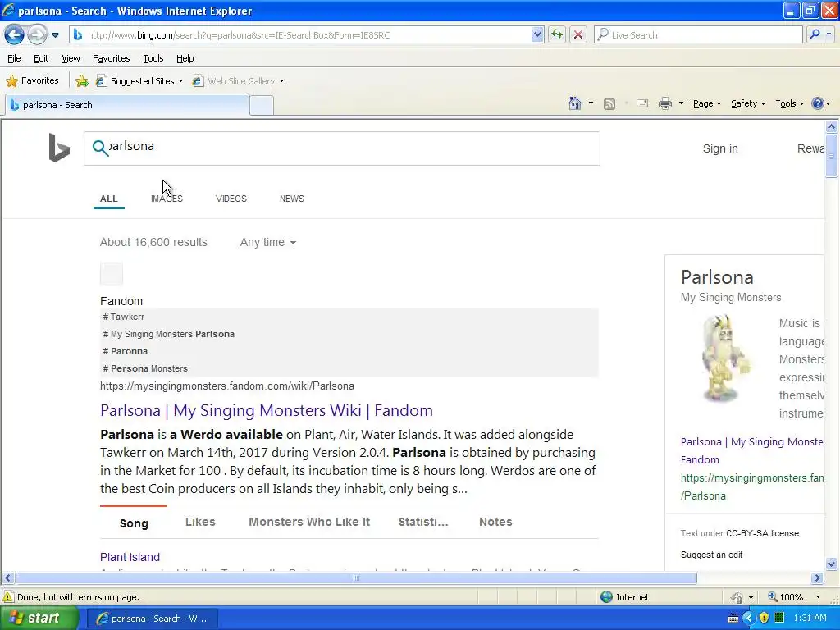This screenshot has height=630, width=840.
Task: Open a new blank tab
Action: [262, 105]
